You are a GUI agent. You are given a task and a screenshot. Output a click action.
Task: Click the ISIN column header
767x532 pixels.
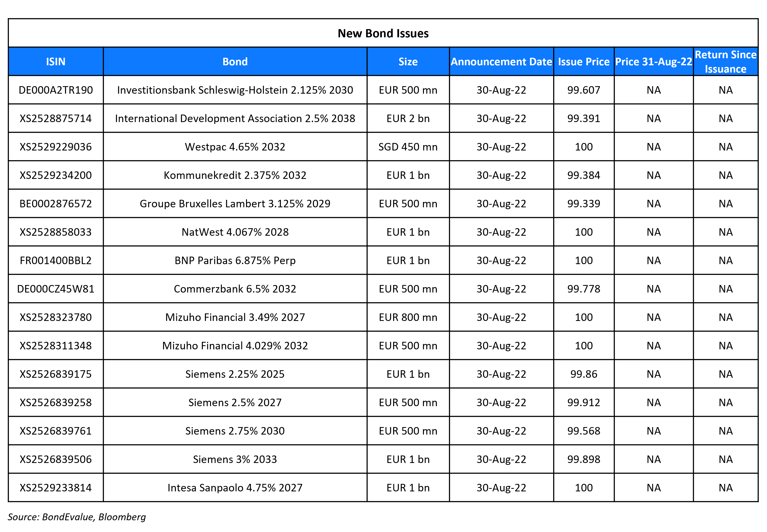click(56, 62)
